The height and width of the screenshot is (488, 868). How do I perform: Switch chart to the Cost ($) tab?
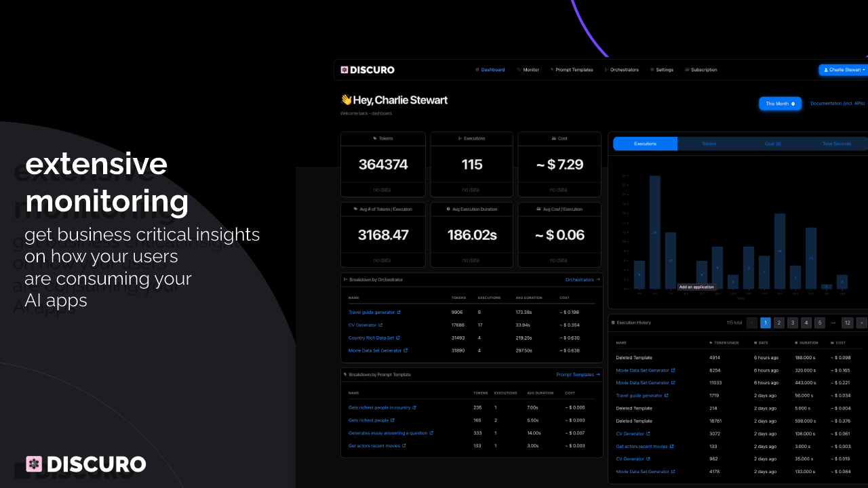[x=773, y=144]
